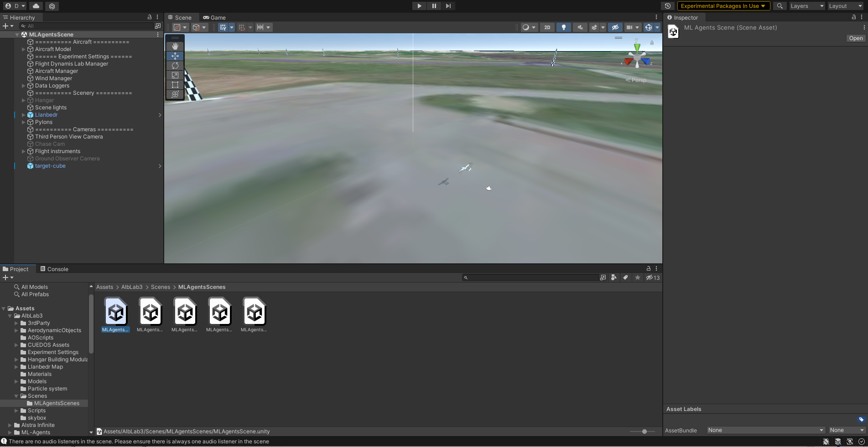Viewport: 868px width, 447px height.
Task: Click the Pause button
Action: click(x=434, y=6)
